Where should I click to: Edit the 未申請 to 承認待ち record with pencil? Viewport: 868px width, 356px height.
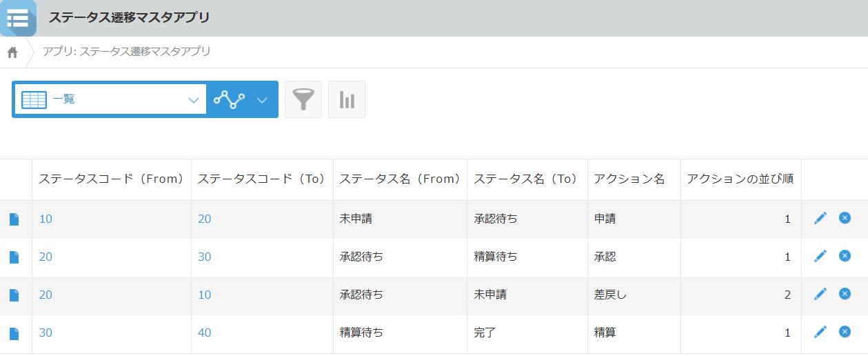click(820, 219)
